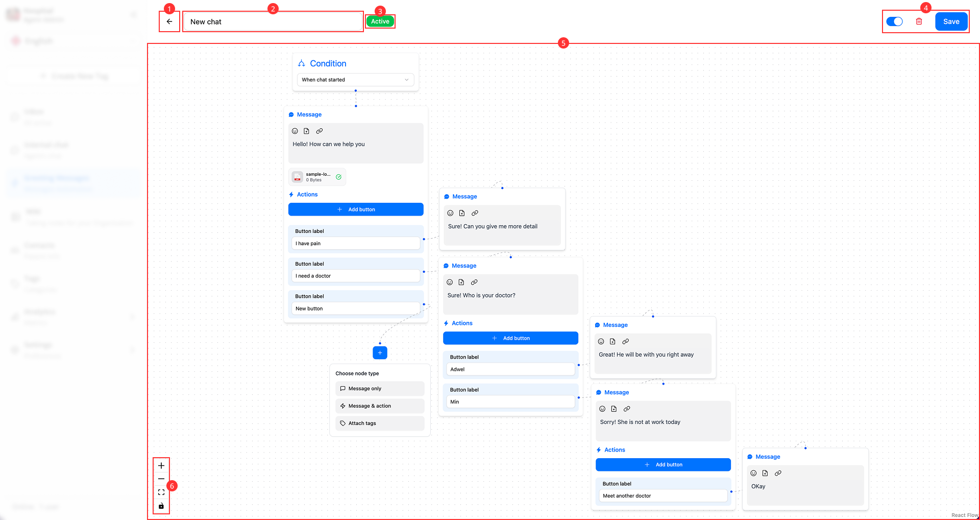Select 'Message only' from node type menu
Screen dimensions: 980x520
coord(380,388)
